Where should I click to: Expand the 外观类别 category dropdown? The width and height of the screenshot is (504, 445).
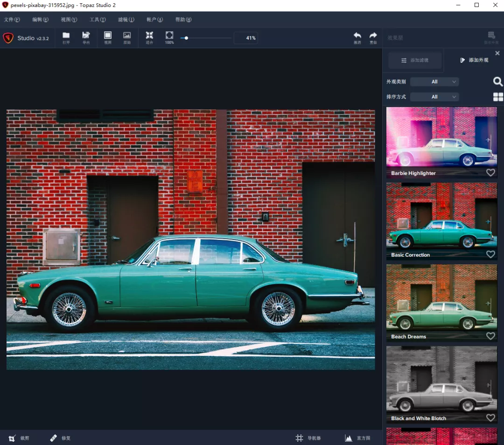pyautogui.click(x=434, y=82)
